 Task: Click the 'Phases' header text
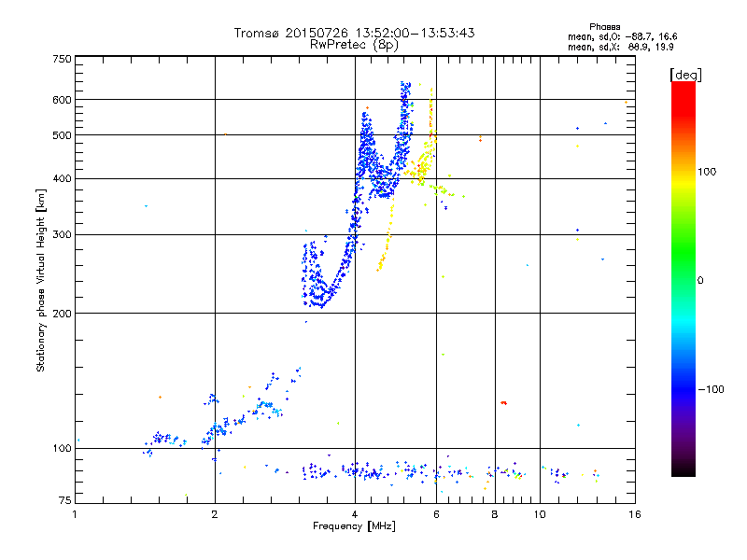(x=604, y=27)
